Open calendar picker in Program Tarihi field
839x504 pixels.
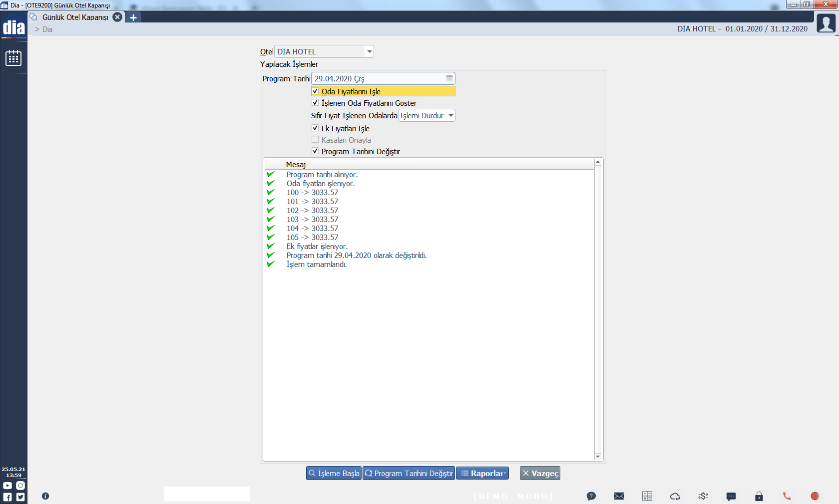click(x=449, y=78)
